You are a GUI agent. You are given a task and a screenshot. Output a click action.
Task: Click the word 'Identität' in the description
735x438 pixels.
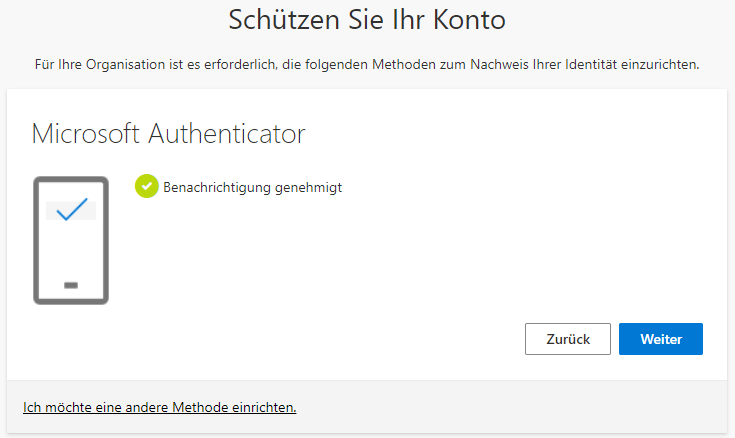[x=591, y=64]
